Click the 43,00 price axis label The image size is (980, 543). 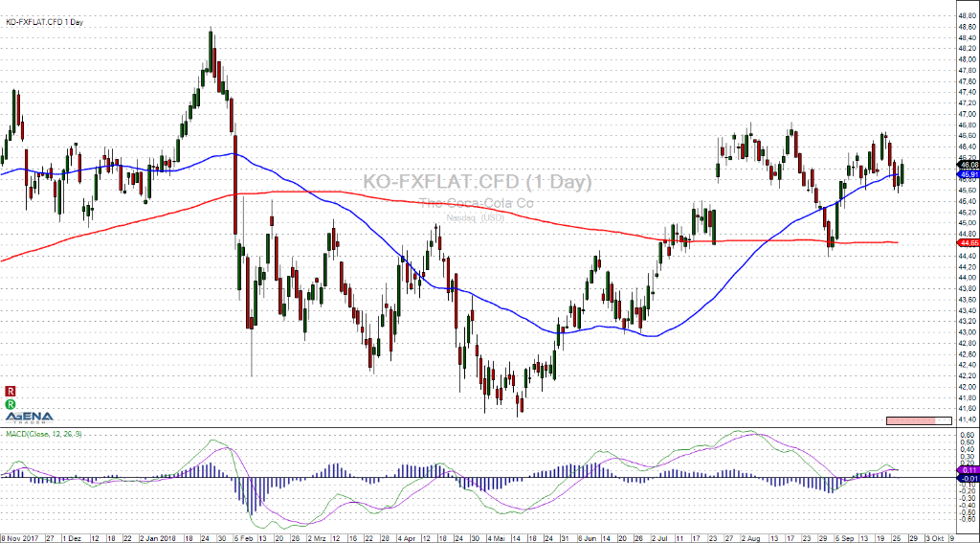[x=966, y=332]
